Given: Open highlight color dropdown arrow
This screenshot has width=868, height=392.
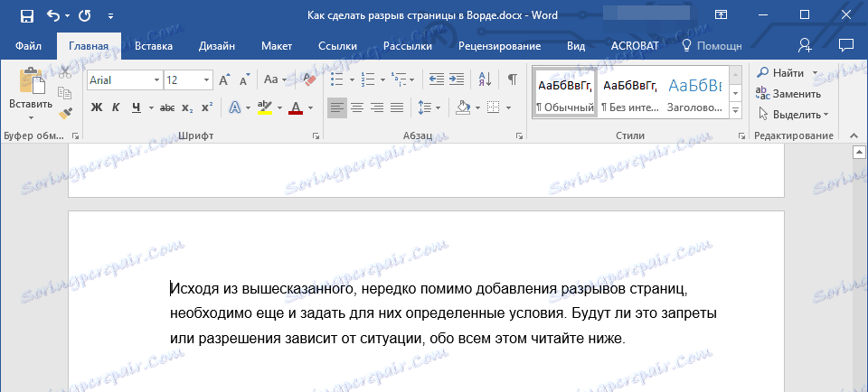Looking at the screenshot, I should click(x=279, y=107).
